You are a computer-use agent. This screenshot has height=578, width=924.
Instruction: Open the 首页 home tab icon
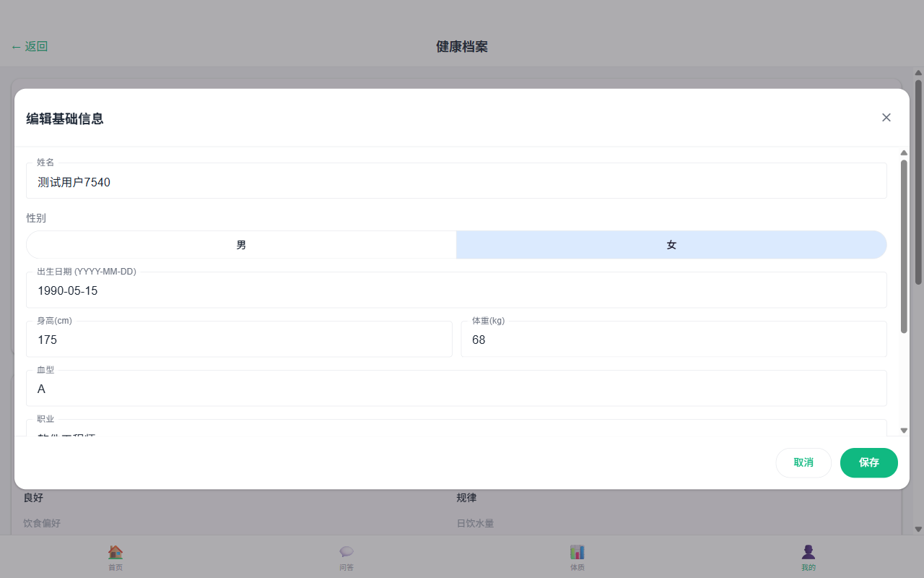pos(115,552)
